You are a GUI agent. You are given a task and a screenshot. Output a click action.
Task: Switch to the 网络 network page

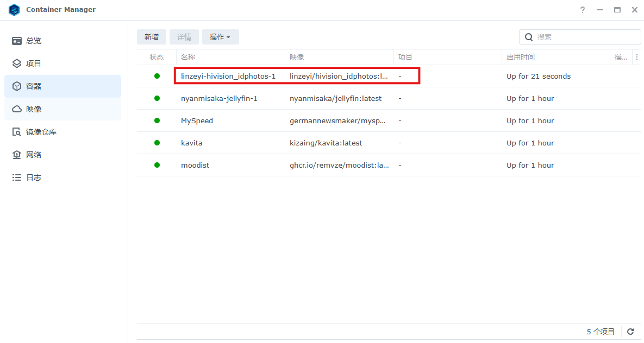tap(34, 155)
